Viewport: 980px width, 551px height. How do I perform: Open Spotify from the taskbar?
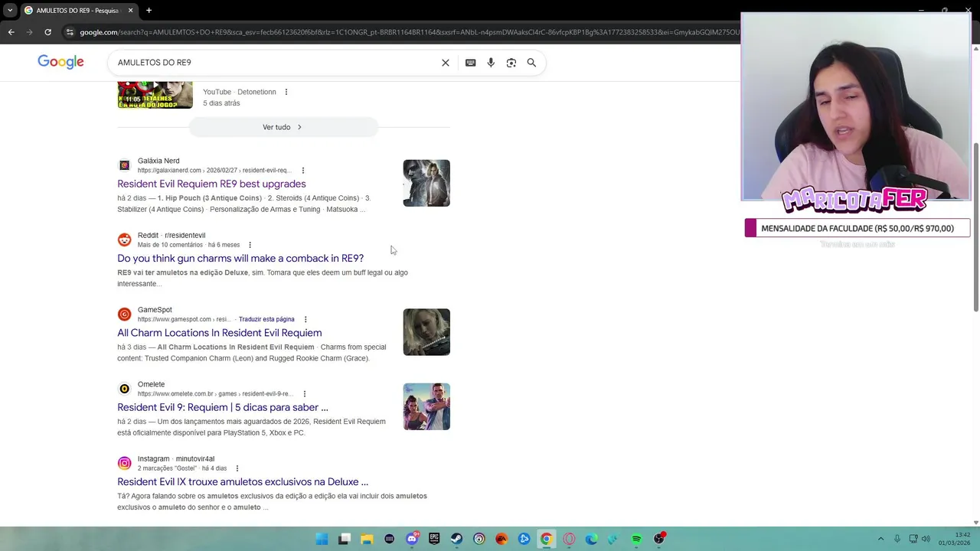pyautogui.click(x=636, y=539)
